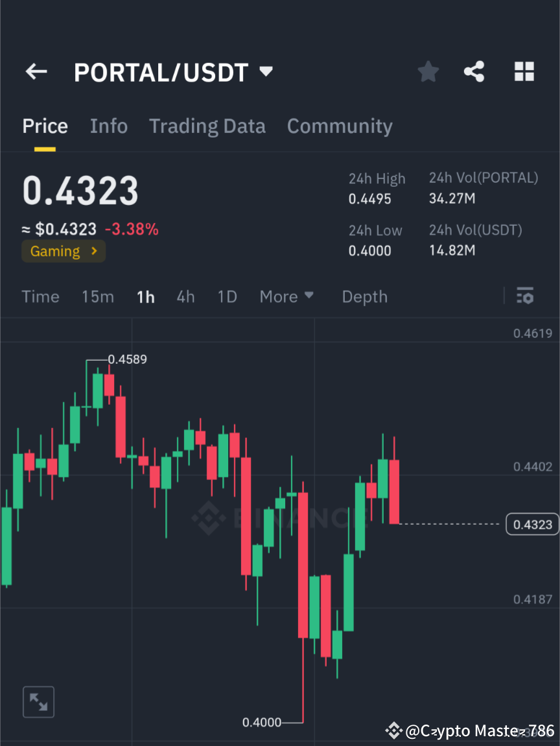Open the share options icon
The height and width of the screenshot is (746, 560).
click(474, 71)
